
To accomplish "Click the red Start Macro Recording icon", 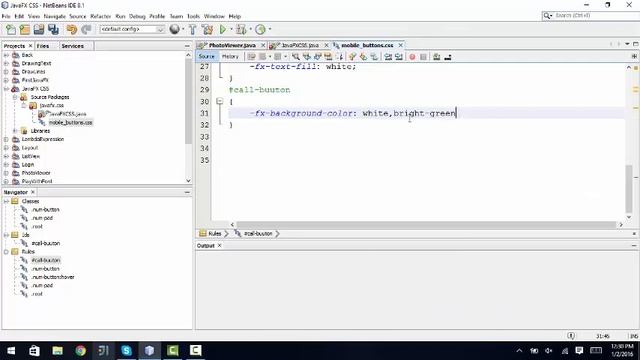I will point(412,57).
